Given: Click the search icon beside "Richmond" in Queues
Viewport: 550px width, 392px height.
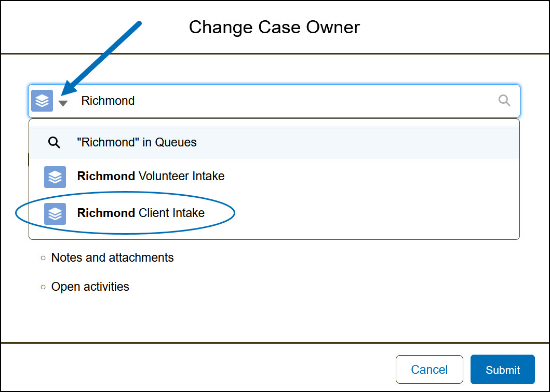Looking at the screenshot, I should [54, 142].
